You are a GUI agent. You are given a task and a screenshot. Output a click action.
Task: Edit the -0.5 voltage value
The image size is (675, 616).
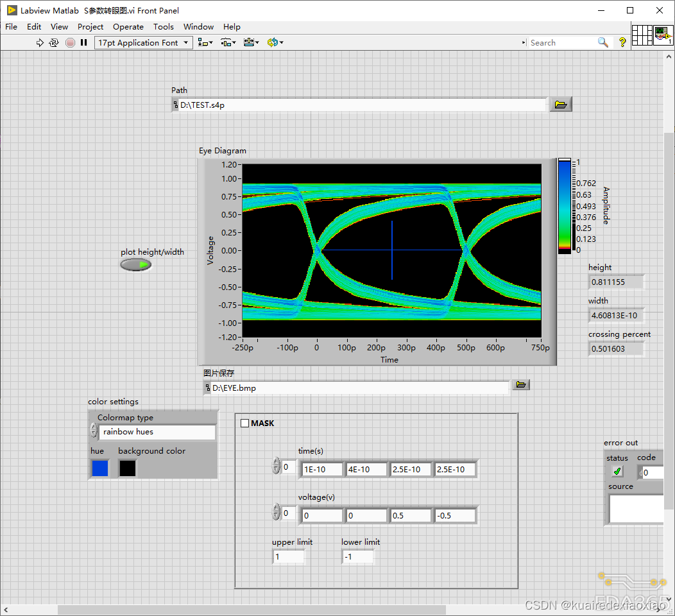pos(455,515)
